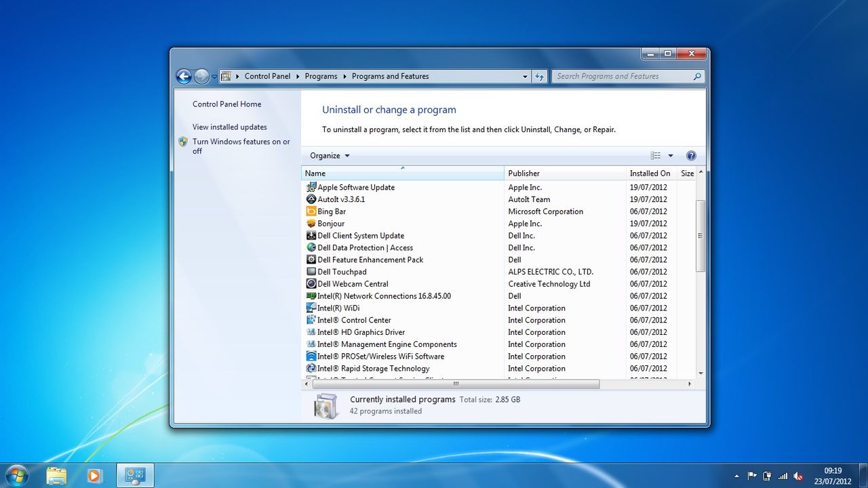Image resolution: width=868 pixels, height=488 pixels.
Task: Click Programs and Features breadcrumb
Action: 390,77
